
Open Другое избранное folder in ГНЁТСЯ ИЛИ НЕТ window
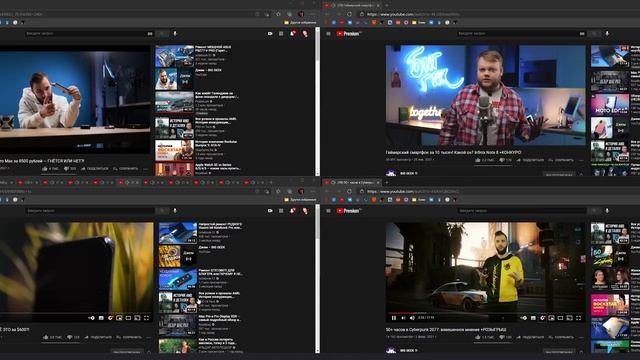(300, 22)
